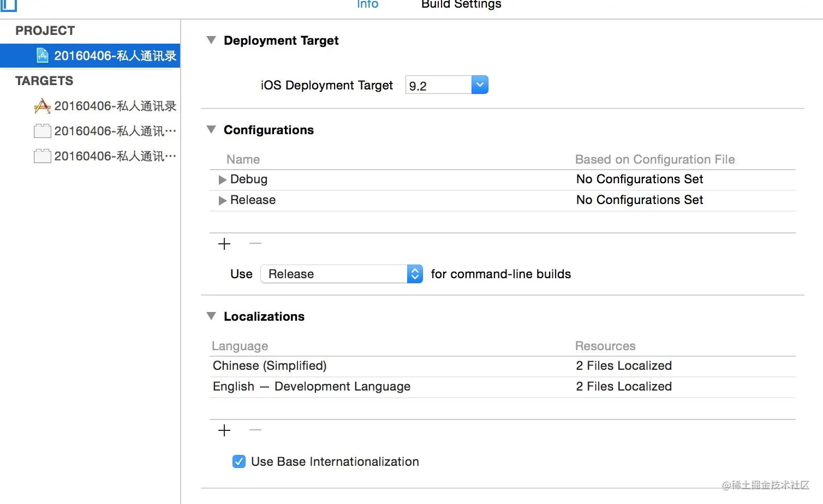The image size is (823, 504).
Task: Click the project file icon in sidebar
Action: coord(42,56)
